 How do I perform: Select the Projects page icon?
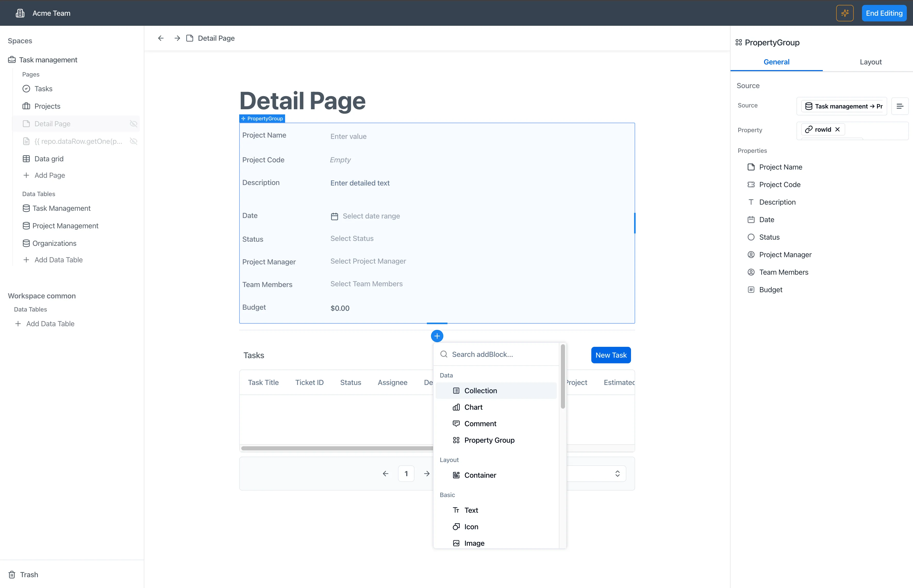click(x=26, y=106)
